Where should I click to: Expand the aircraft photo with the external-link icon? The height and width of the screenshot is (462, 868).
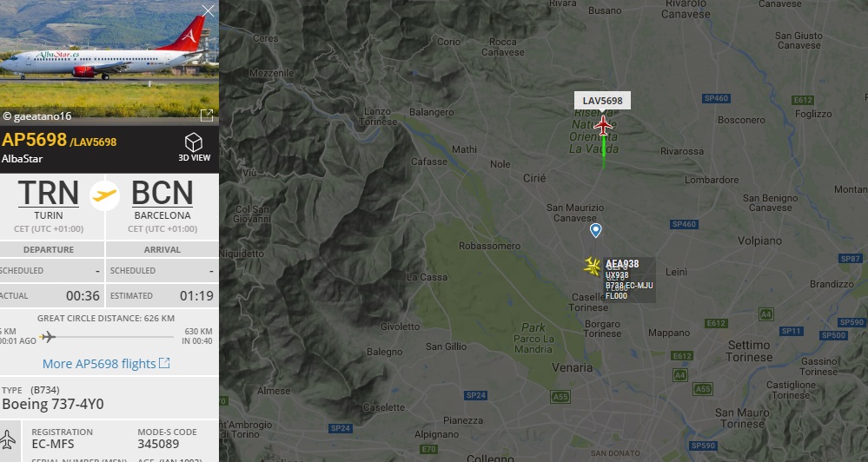(x=207, y=115)
